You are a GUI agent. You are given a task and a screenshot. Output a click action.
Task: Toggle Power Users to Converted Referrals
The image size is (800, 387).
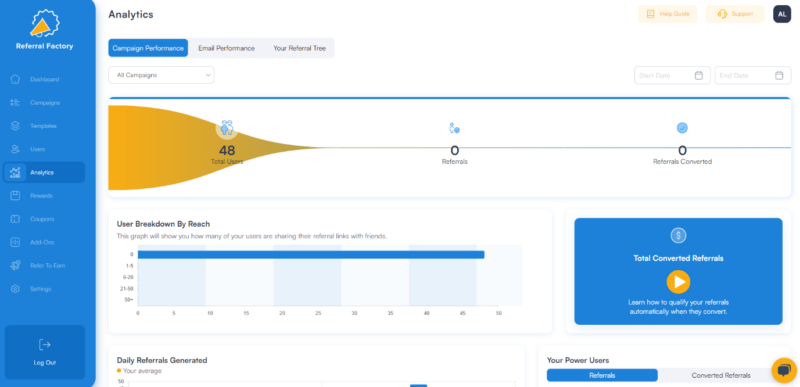(x=721, y=375)
